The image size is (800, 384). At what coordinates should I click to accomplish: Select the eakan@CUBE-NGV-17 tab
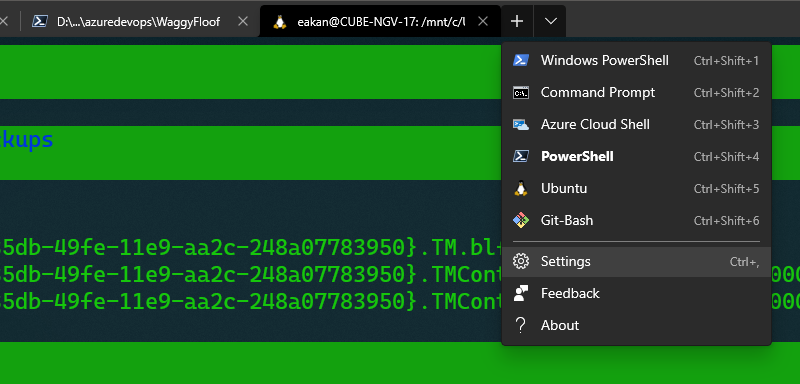tap(380, 21)
